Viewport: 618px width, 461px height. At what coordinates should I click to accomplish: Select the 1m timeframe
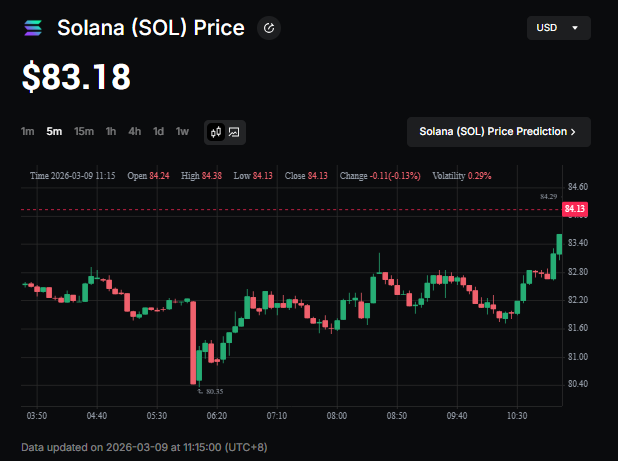28,131
